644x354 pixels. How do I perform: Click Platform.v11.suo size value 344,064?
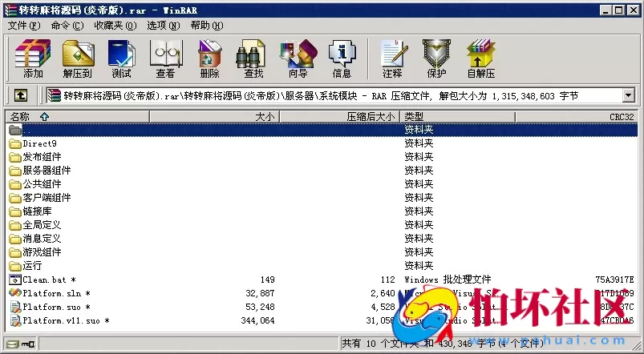point(257,320)
